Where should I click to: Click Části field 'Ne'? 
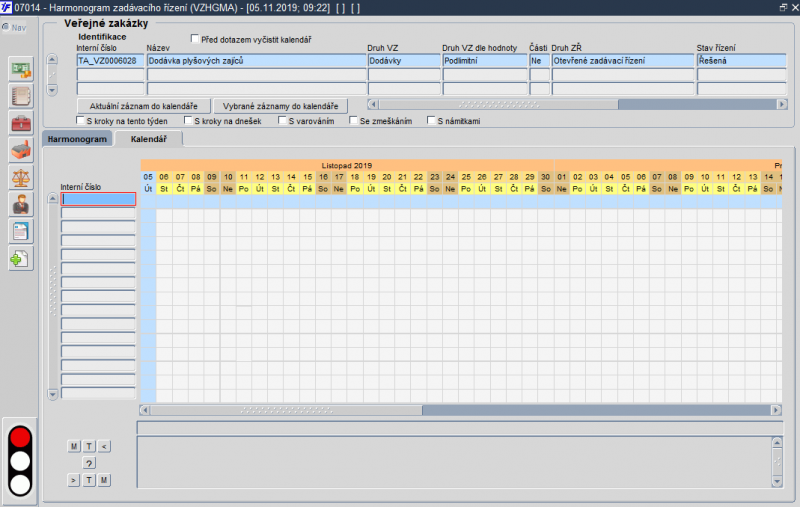click(x=539, y=61)
